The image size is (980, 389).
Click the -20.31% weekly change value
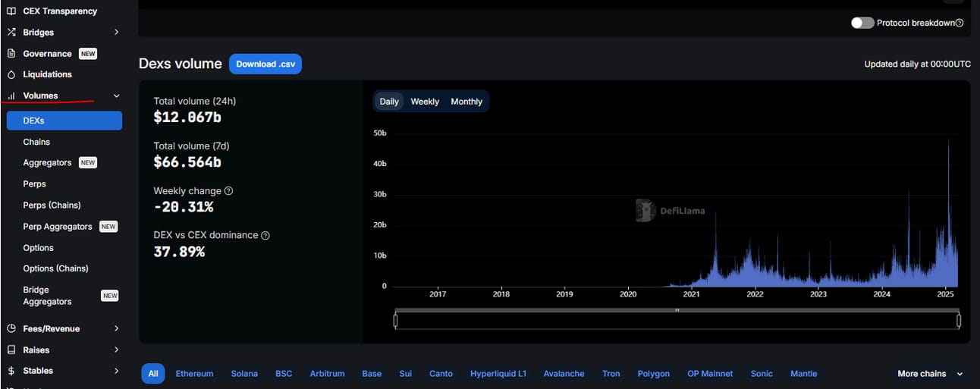pyautogui.click(x=184, y=207)
